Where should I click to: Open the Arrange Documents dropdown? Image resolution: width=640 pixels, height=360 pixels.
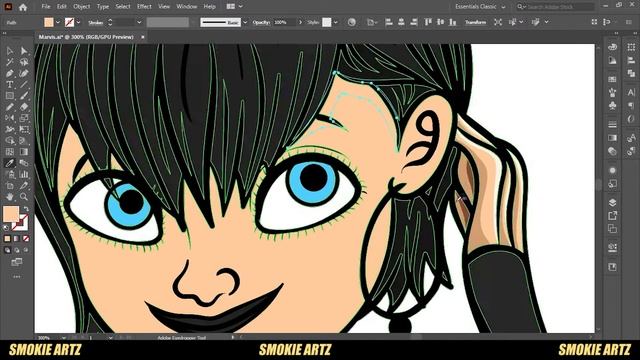[234, 7]
